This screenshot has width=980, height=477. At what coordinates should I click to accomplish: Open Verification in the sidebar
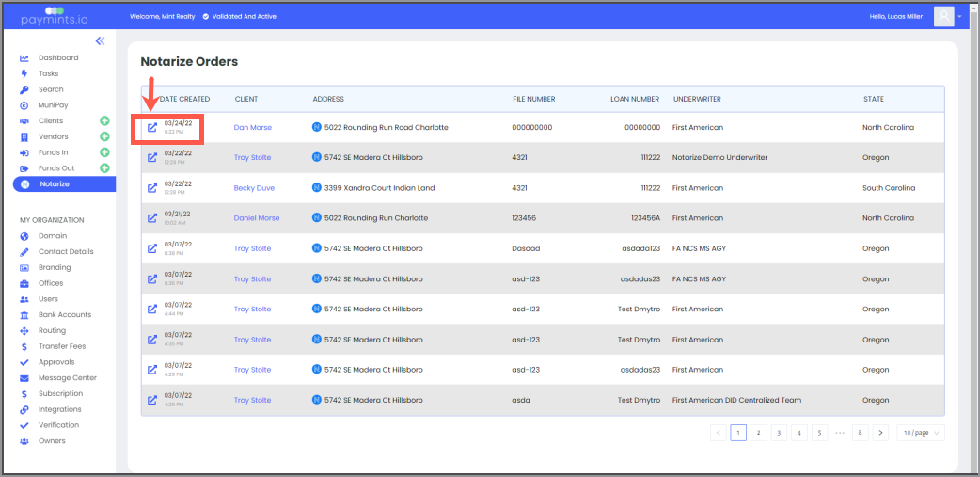click(58, 425)
